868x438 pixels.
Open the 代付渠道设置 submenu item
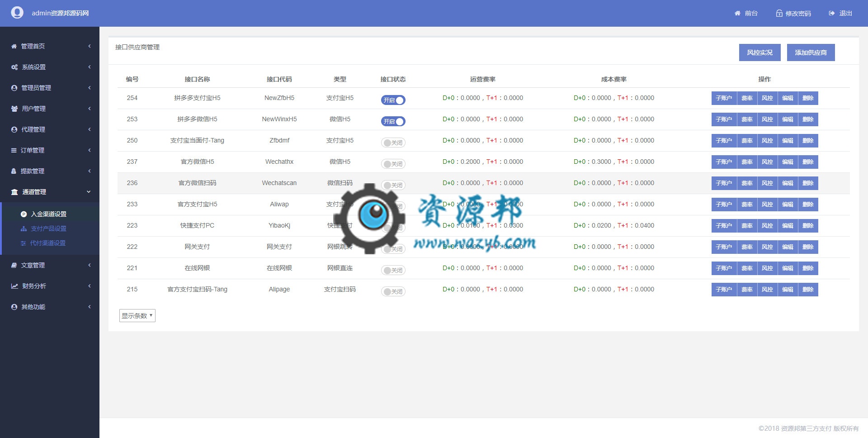coord(47,243)
